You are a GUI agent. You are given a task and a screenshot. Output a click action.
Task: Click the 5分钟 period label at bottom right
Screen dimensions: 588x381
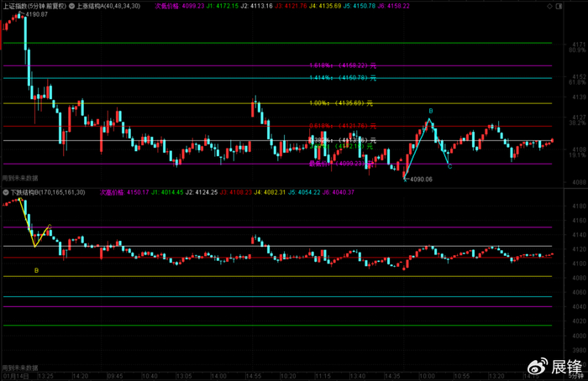(578, 376)
